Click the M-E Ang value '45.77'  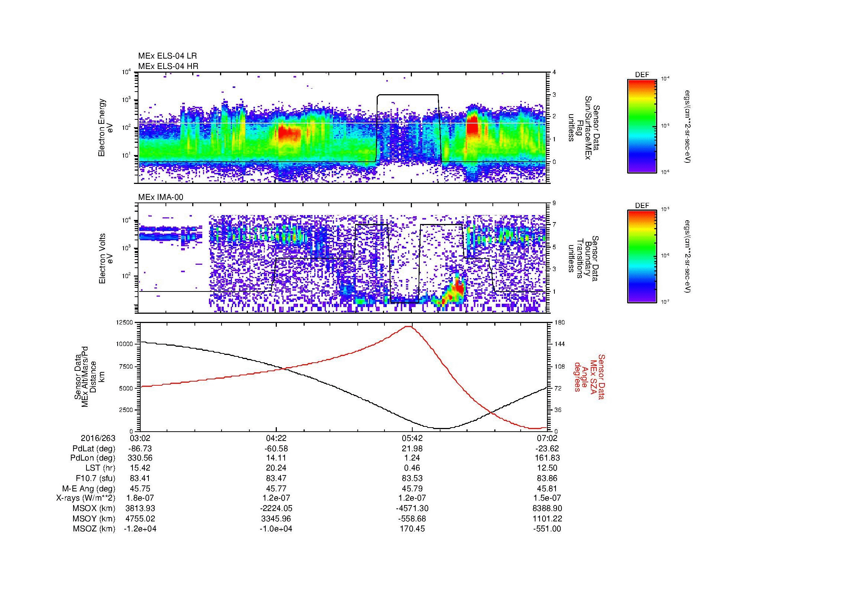click(x=276, y=489)
